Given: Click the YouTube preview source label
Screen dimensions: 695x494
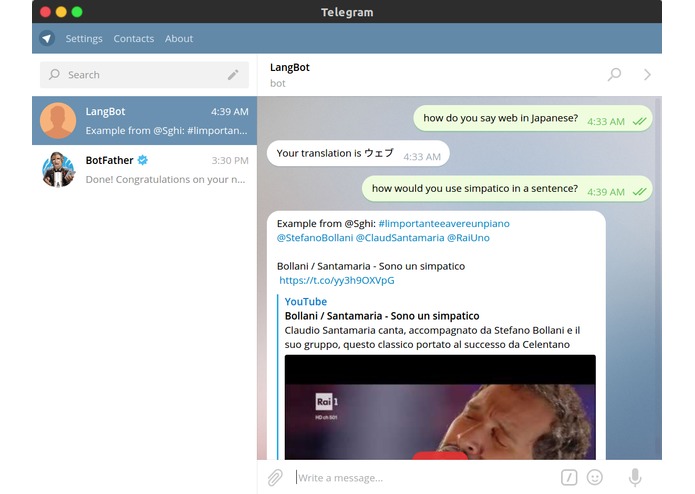Looking at the screenshot, I should point(306,301).
